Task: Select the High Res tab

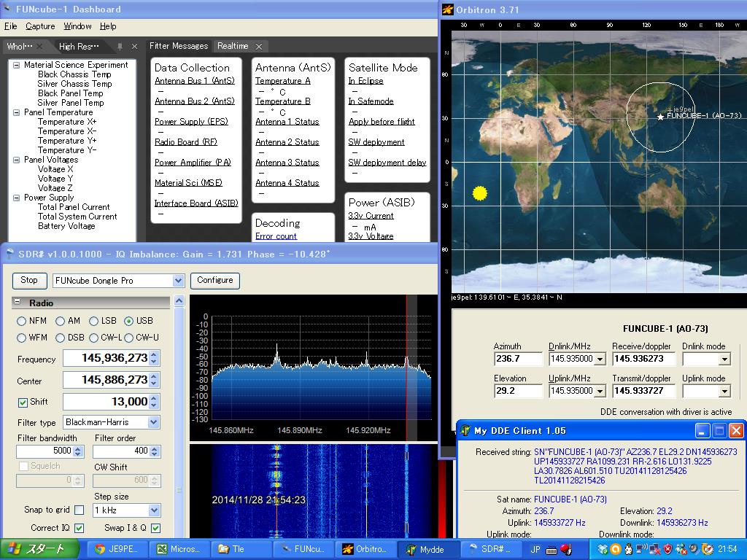Action: [79, 46]
